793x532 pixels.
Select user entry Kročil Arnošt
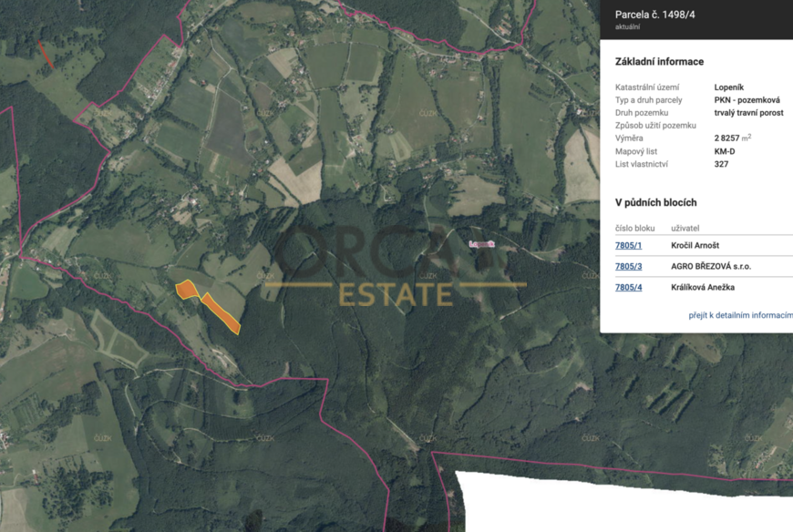click(695, 246)
